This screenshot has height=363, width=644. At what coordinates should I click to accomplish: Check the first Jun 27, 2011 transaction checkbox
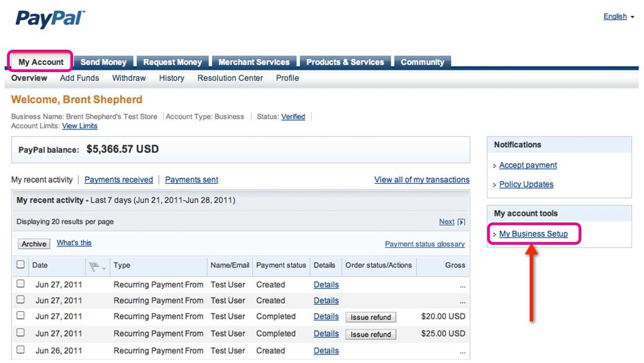pos(20,284)
